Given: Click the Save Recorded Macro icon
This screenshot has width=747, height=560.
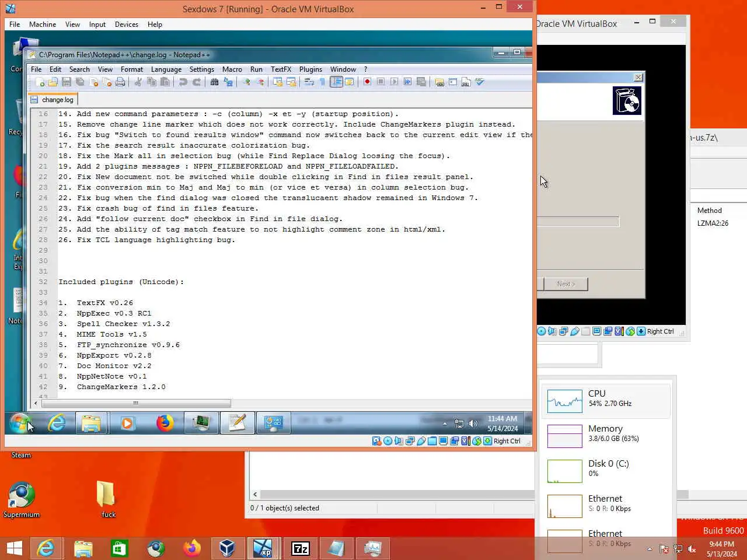Looking at the screenshot, I should (421, 82).
